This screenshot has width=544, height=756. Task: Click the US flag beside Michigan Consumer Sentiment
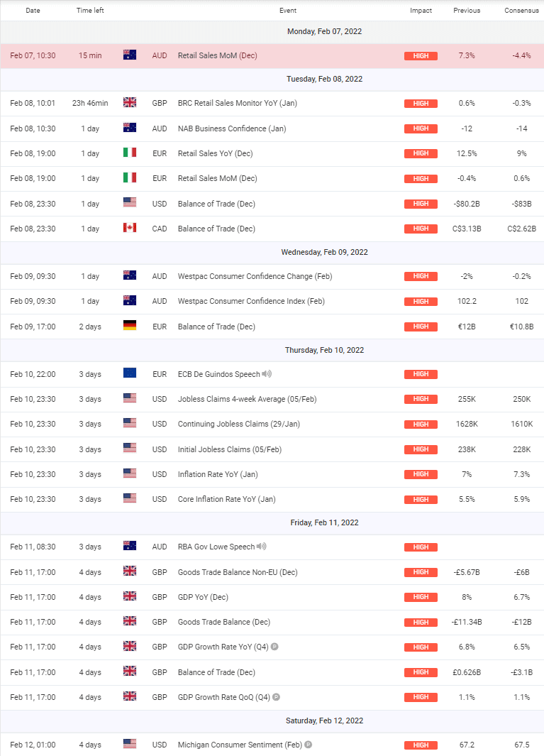coord(130,744)
